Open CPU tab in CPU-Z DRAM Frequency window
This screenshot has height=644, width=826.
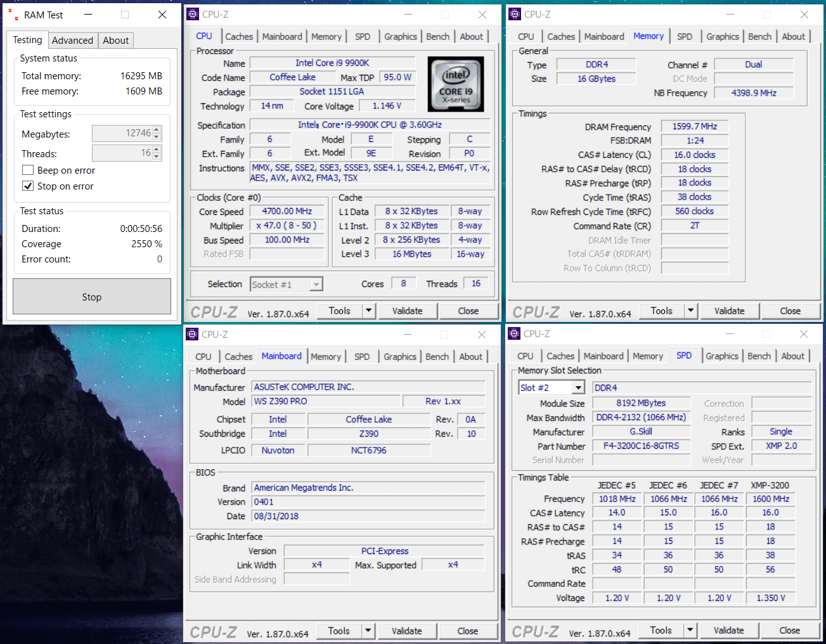pyautogui.click(x=526, y=37)
